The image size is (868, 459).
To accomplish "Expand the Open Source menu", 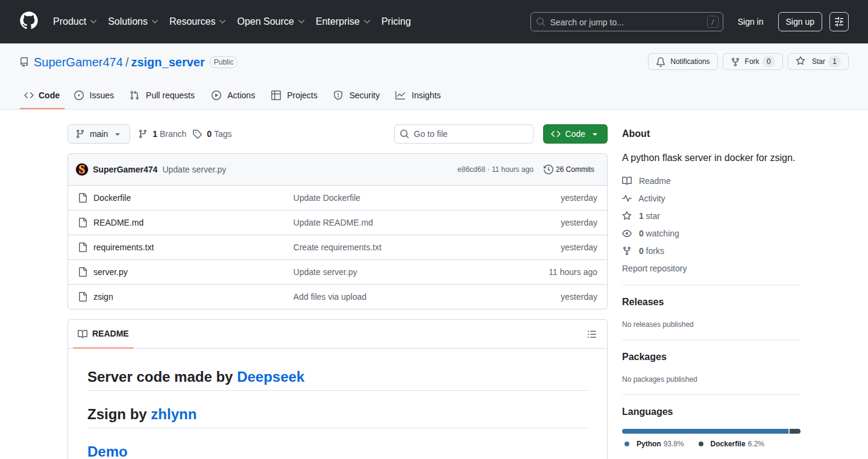I will click(x=271, y=21).
